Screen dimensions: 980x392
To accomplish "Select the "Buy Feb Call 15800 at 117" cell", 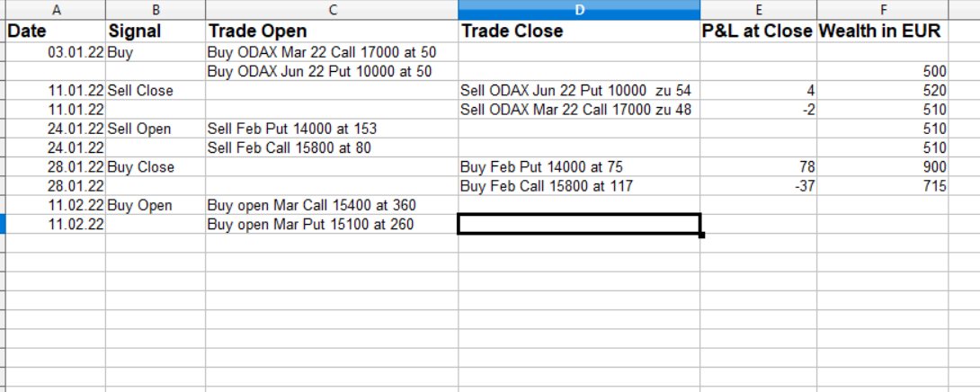I will tap(579, 186).
